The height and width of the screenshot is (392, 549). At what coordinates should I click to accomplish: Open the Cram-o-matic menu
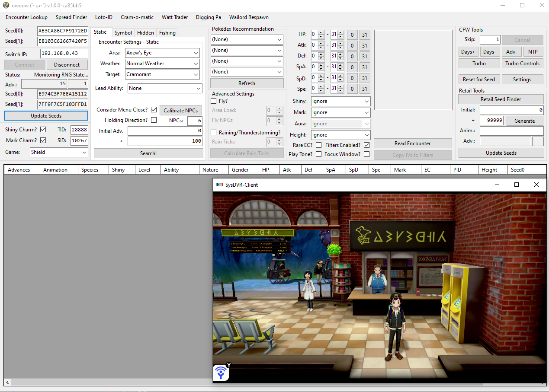point(137,17)
